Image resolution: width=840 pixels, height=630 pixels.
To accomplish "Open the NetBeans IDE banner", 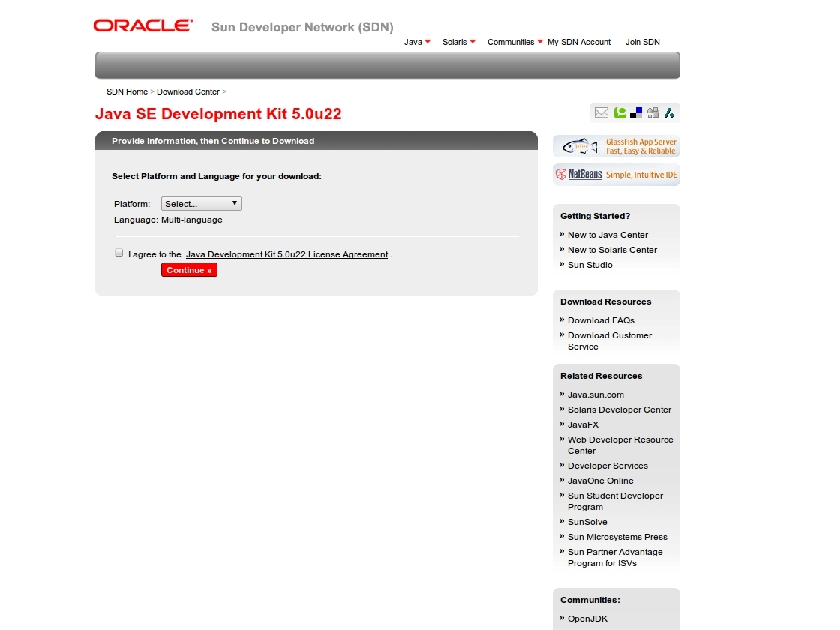I will click(616, 174).
